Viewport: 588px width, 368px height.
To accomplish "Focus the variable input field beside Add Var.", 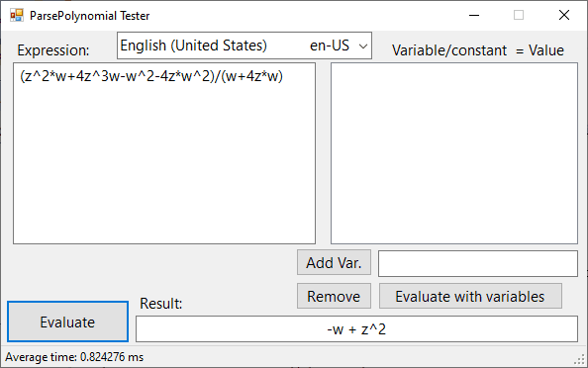I will click(478, 263).
